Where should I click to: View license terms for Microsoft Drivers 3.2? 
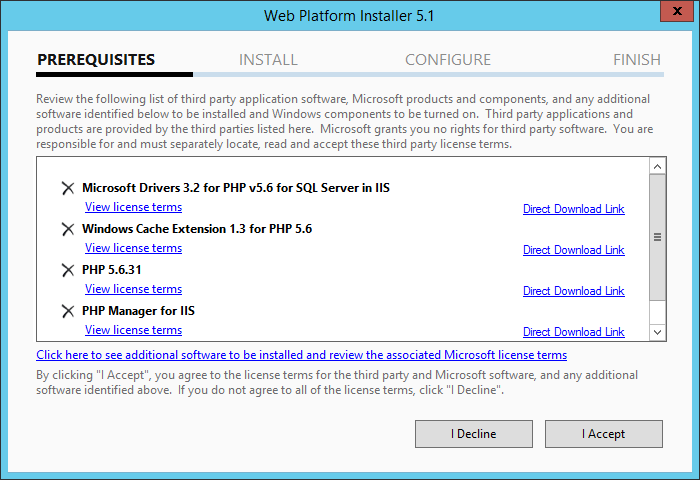(x=133, y=207)
